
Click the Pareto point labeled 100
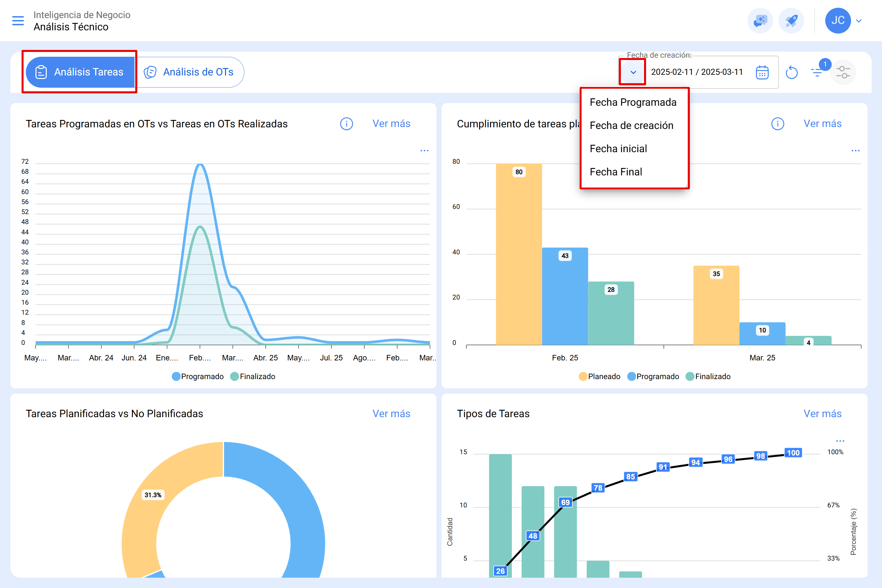click(793, 453)
